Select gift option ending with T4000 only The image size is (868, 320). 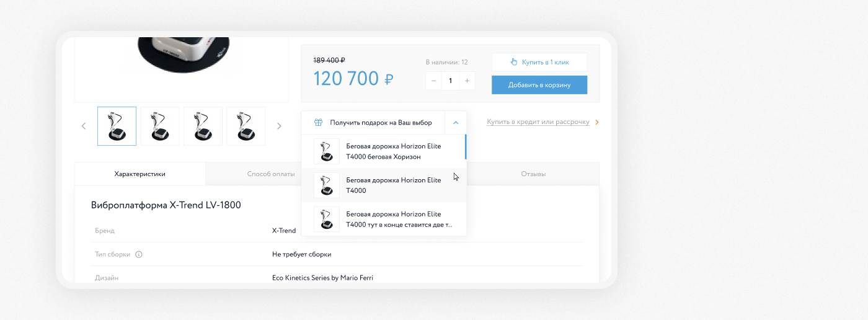coord(383,185)
